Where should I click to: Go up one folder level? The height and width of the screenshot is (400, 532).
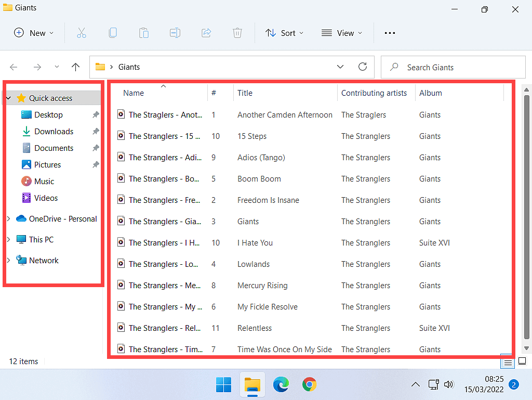pyautogui.click(x=76, y=67)
